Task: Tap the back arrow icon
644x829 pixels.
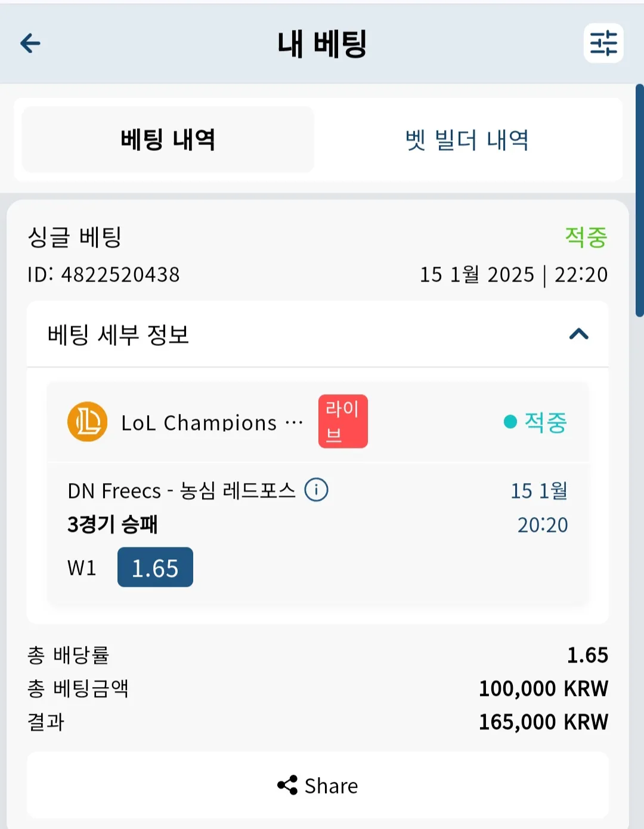Action: [x=30, y=43]
